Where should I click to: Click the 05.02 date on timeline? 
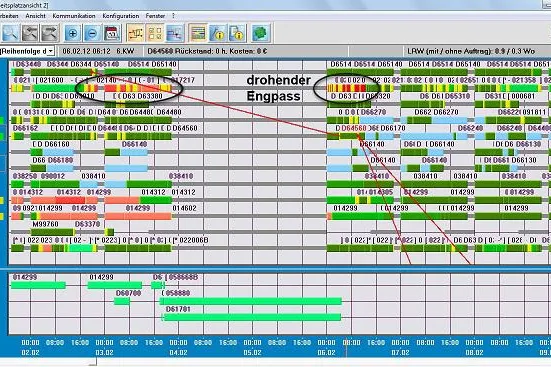[252, 353]
